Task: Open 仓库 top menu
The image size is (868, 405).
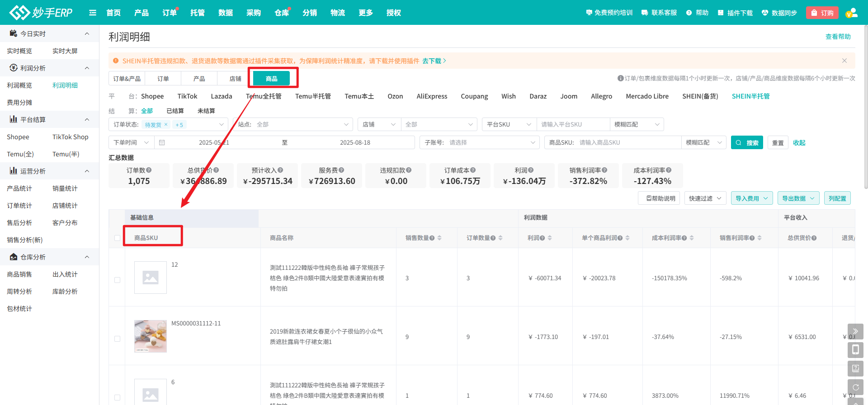Action: tap(282, 13)
